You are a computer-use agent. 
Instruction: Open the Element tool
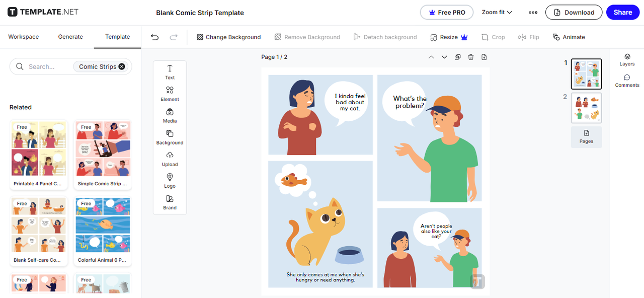pyautogui.click(x=170, y=94)
